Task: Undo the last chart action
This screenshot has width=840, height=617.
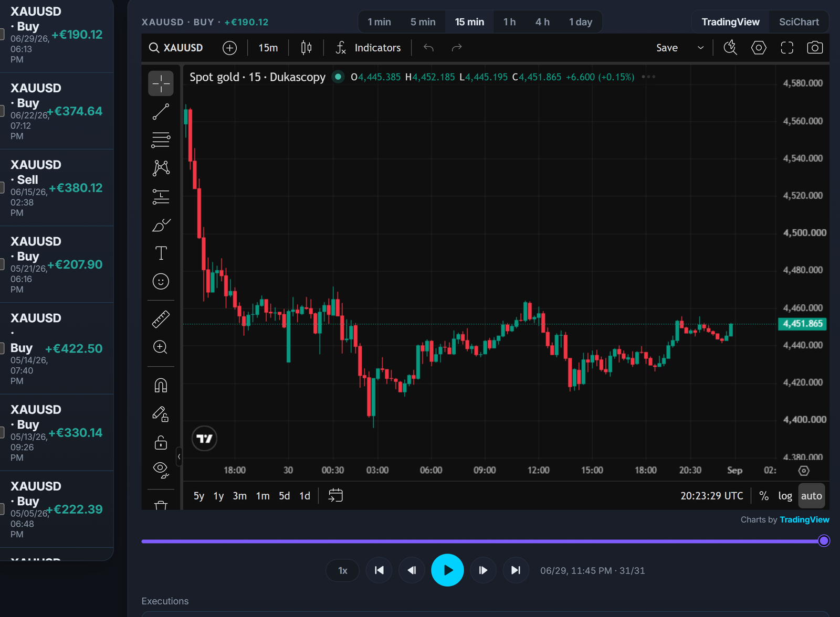Action: tap(429, 48)
